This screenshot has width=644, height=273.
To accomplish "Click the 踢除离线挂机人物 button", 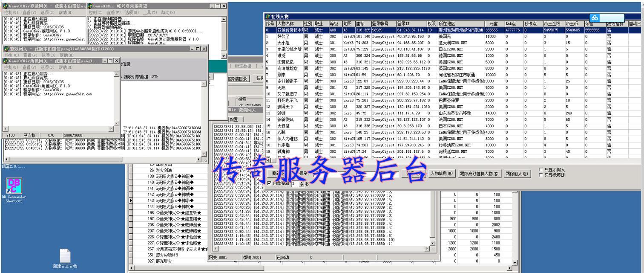I will pos(479,174).
